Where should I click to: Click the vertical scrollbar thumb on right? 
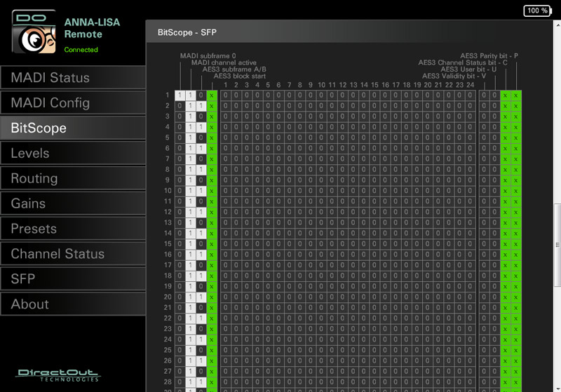point(557,245)
